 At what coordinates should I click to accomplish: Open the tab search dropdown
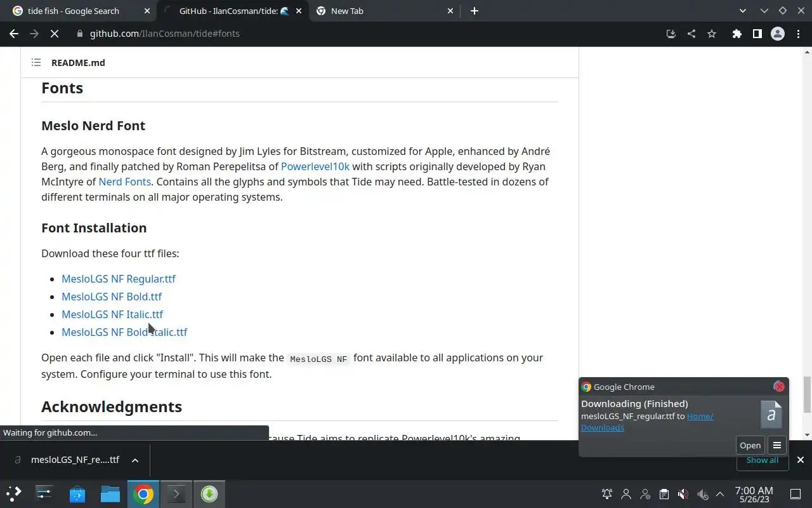tap(743, 11)
